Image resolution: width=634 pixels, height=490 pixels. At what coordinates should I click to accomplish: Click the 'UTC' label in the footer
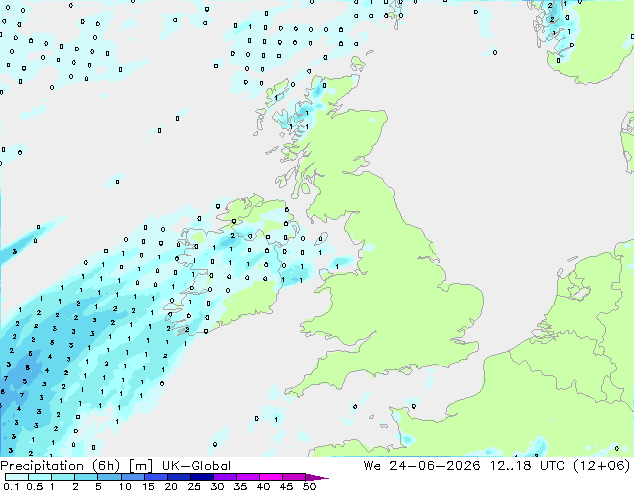click(552, 466)
